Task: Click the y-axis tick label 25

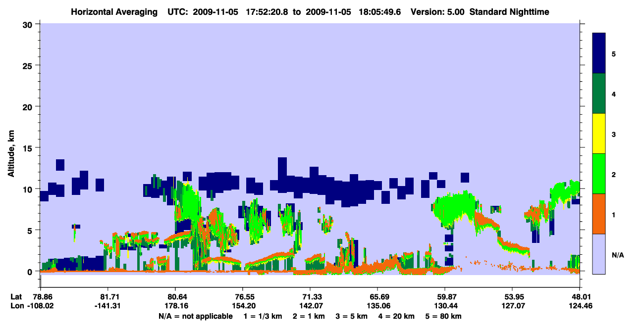Action: click(x=29, y=65)
